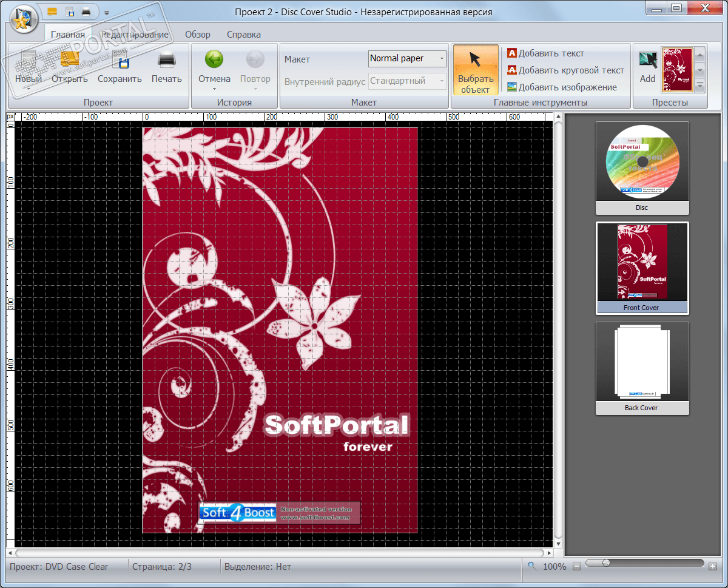Screen dimensions: 728x588
Task: Open the Внутренний радиус Стандартный dropdown
Action: (x=407, y=81)
